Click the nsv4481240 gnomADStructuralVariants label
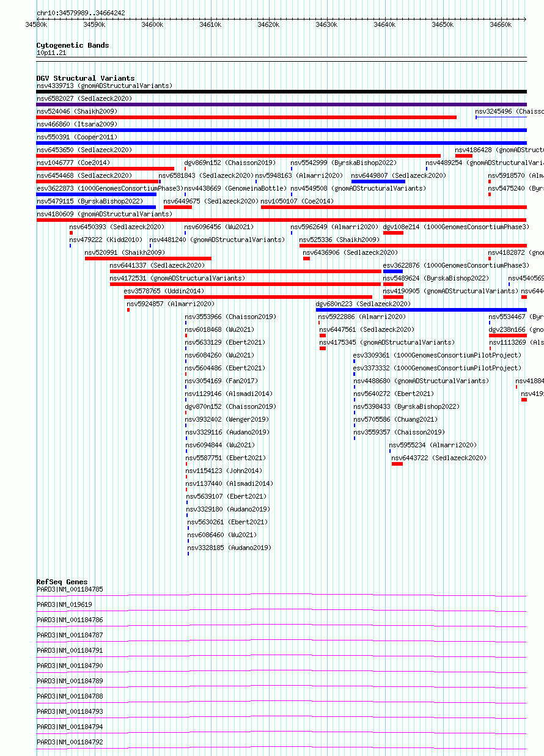Viewport: 544px width, 756px height. coord(218,240)
